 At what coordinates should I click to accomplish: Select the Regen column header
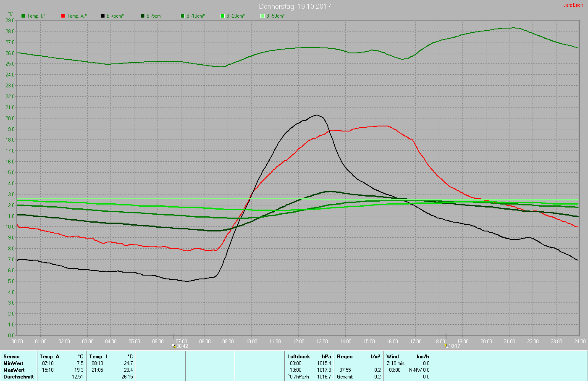[x=345, y=357]
